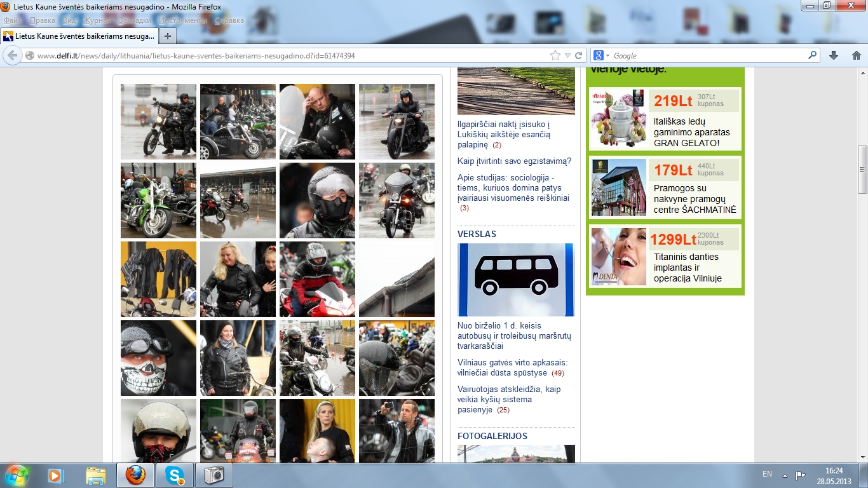Open Windows Media Player from taskbar
This screenshot has width=868, height=488.
(x=55, y=475)
